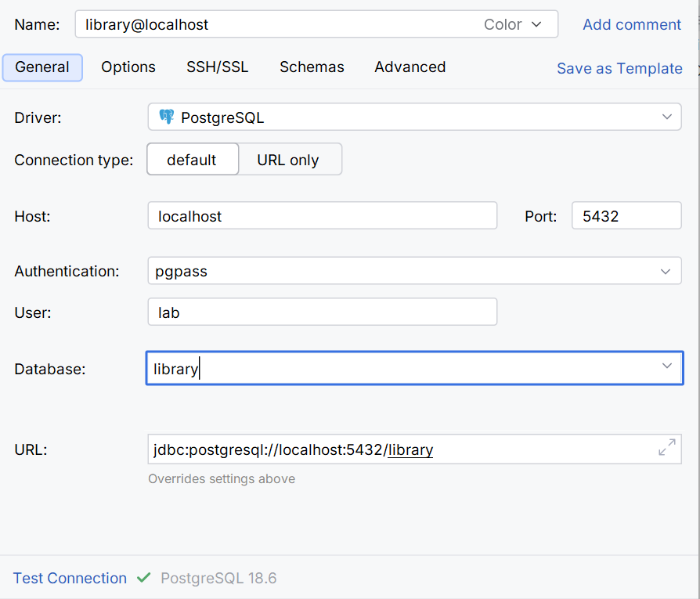Screen dimensions: 700x599
Task: Click Save as Template link
Action: pyautogui.click(x=619, y=68)
